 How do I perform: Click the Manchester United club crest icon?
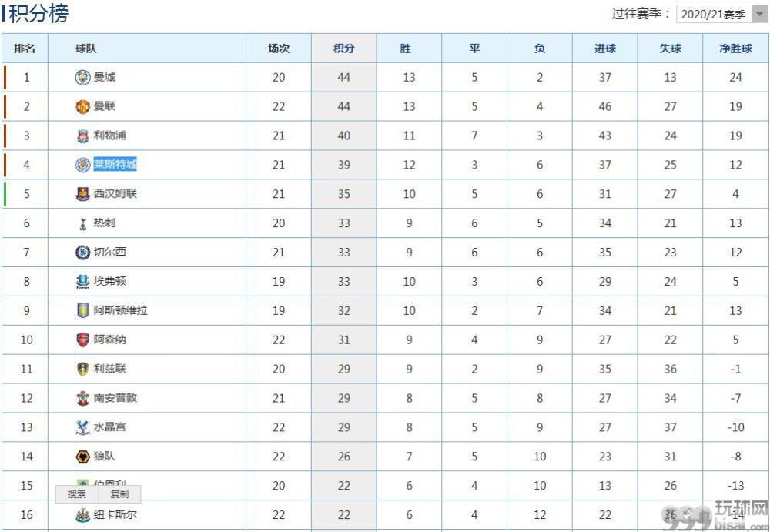point(82,106)
